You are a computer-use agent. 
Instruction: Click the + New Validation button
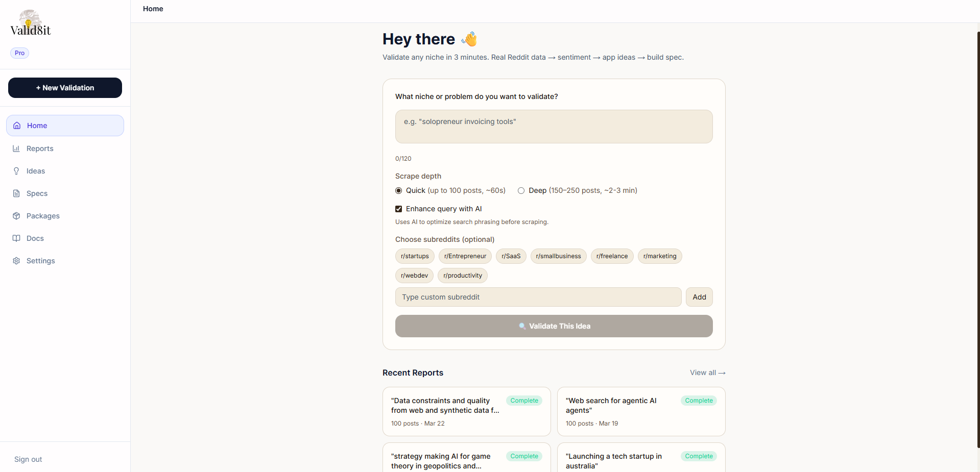(65, 88)
